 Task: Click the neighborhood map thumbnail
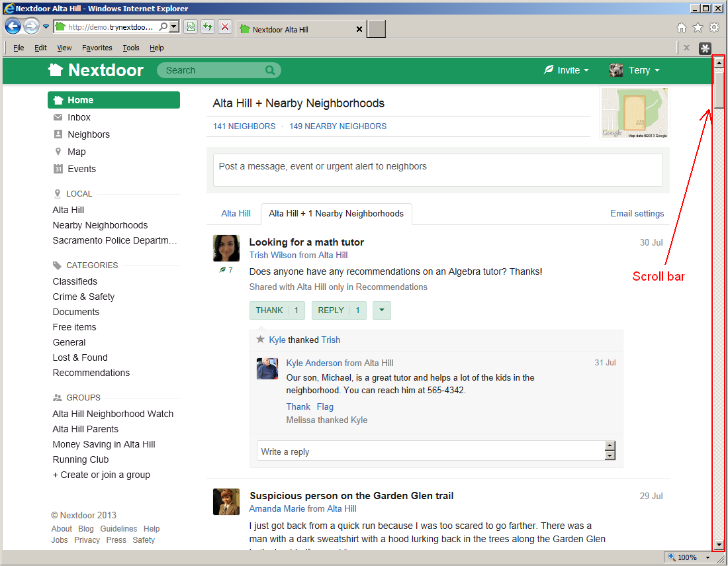634,113
